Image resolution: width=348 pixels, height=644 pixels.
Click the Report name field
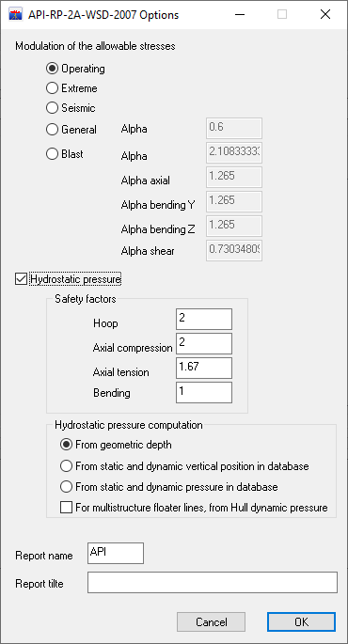[116, 553]
